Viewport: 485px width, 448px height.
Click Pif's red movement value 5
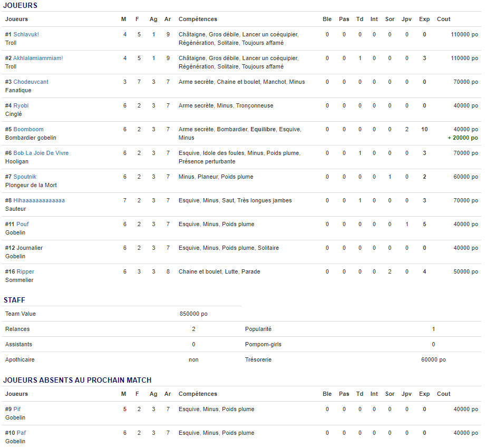point(125,410)
